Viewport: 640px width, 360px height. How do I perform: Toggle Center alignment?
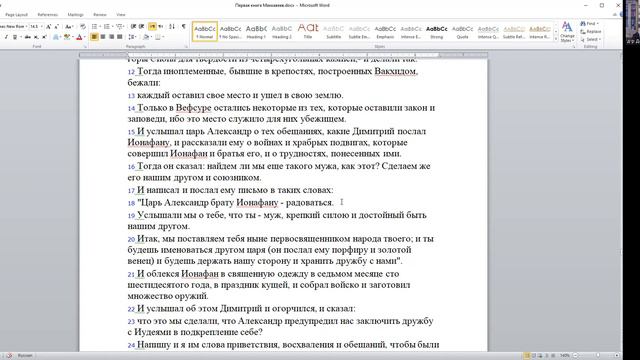pyautogui.click(x=103, y=37)
